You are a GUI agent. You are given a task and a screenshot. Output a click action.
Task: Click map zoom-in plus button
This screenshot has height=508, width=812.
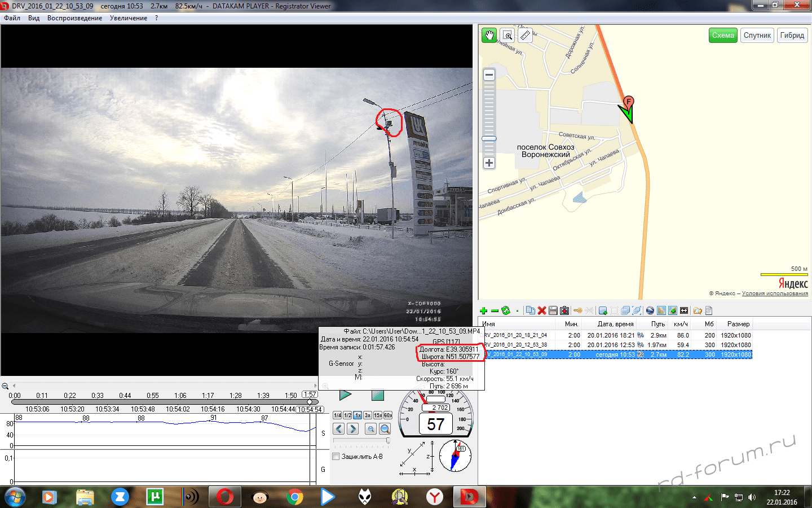(489, 163)
